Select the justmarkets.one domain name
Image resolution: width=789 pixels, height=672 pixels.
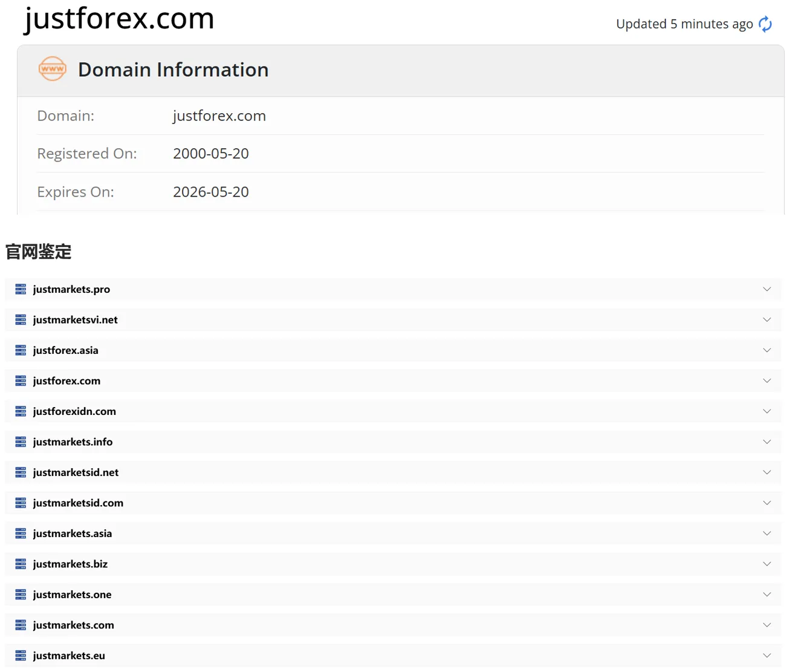tap(72, 595)
